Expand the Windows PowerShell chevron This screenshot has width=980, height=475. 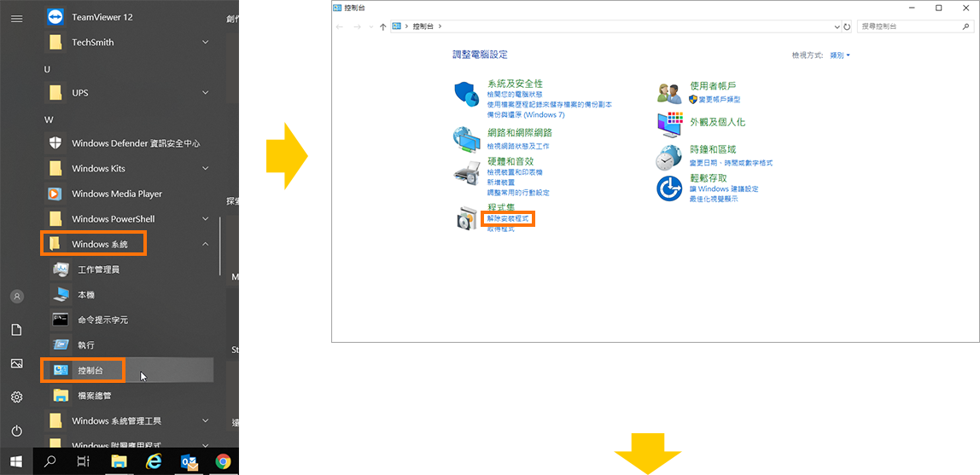[206, 218]
